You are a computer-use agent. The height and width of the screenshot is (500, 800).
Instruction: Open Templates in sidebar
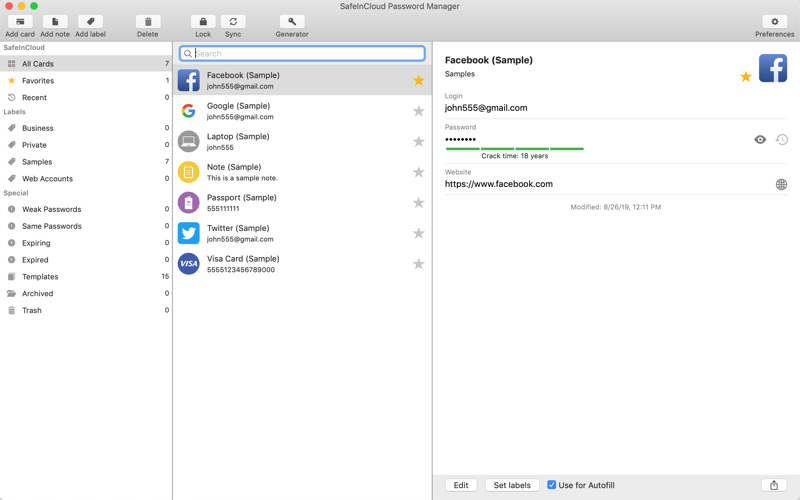[86, 277]
